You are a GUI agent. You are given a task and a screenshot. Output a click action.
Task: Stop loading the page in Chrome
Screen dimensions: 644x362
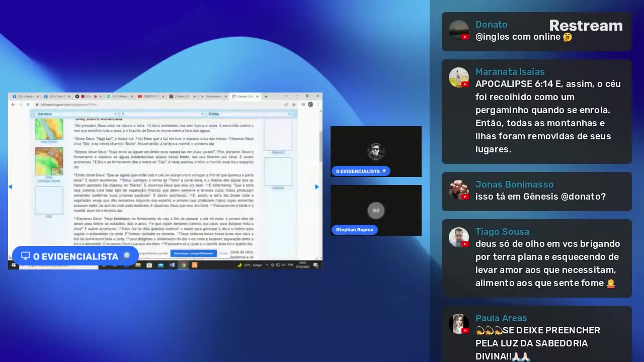pos(28,105)
